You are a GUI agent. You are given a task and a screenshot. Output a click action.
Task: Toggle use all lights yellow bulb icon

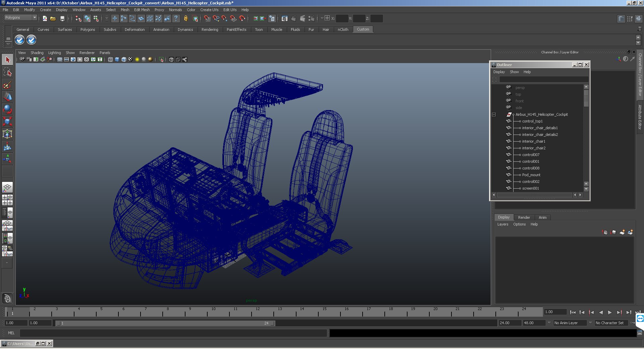(x=137, y=59)
